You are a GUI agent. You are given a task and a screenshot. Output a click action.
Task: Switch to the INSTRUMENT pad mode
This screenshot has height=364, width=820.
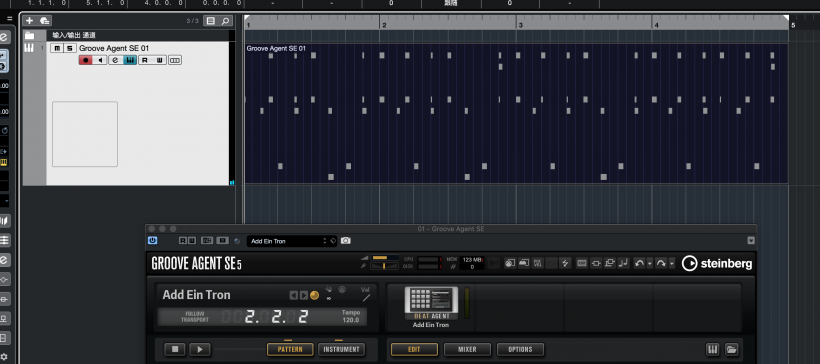point(341,349)
